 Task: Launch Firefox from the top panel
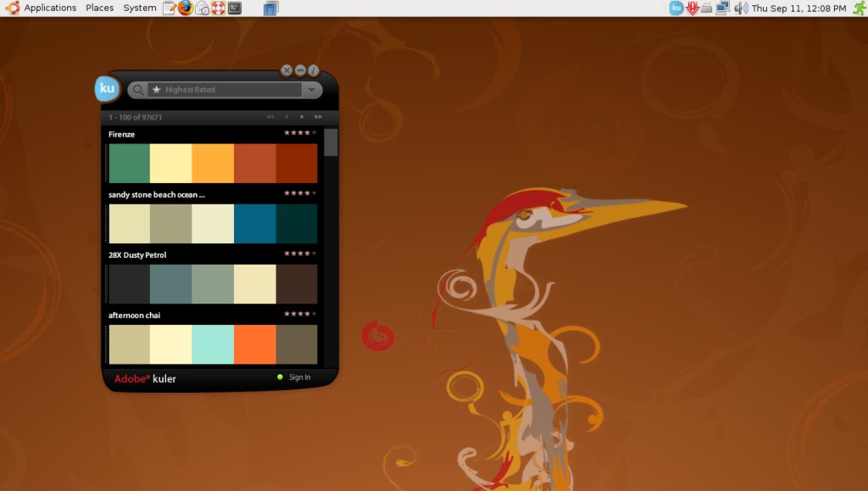[186, 8]
